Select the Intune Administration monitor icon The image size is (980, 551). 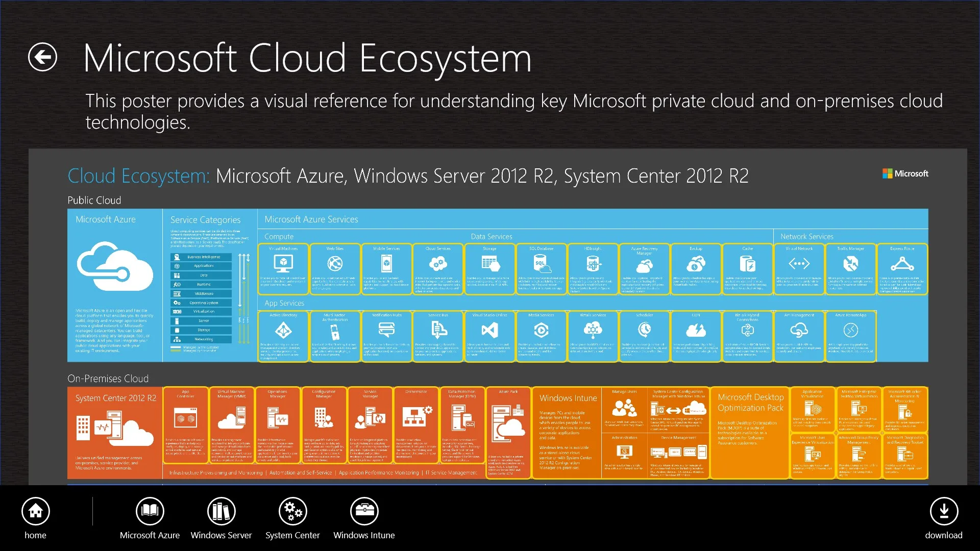(x=624, y=452)
